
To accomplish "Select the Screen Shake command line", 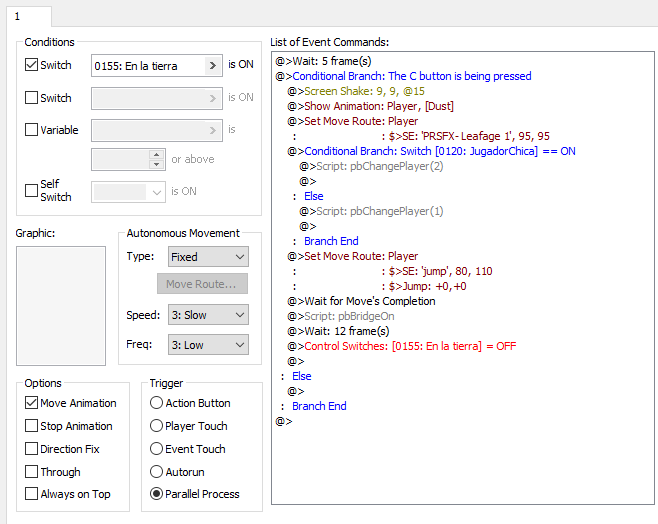I will coord(352,91).
